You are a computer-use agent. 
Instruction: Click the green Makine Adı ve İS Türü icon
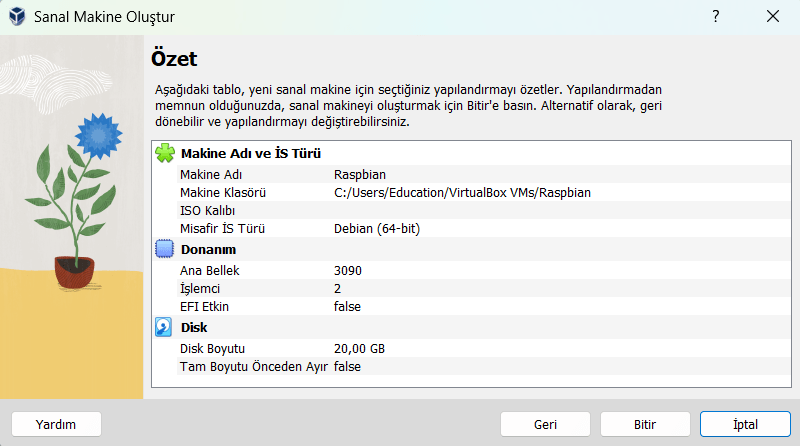click(x=165, y=153)
